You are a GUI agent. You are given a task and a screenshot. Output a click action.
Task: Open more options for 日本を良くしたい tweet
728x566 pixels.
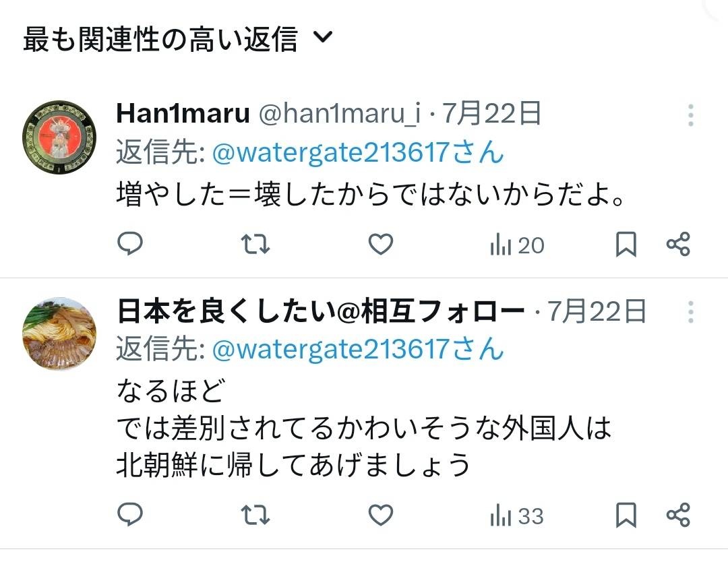[x=691, y=312]
